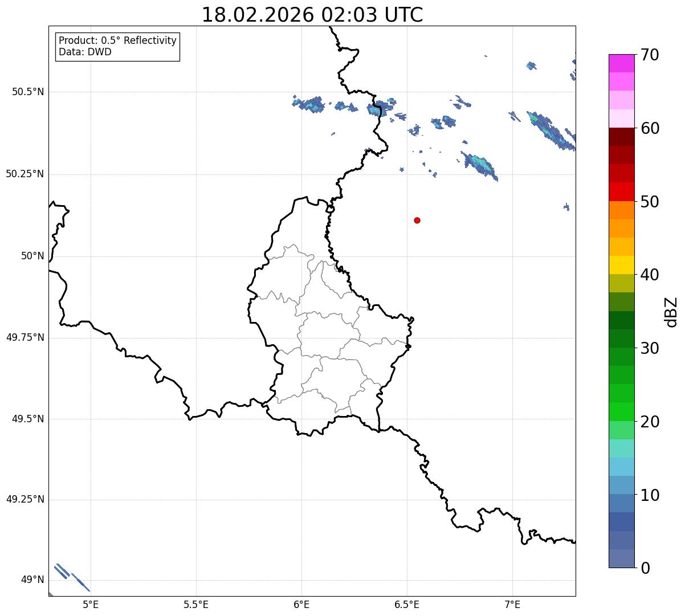
Task: Click the colorbar value 50
Action: tap(650, 202)
